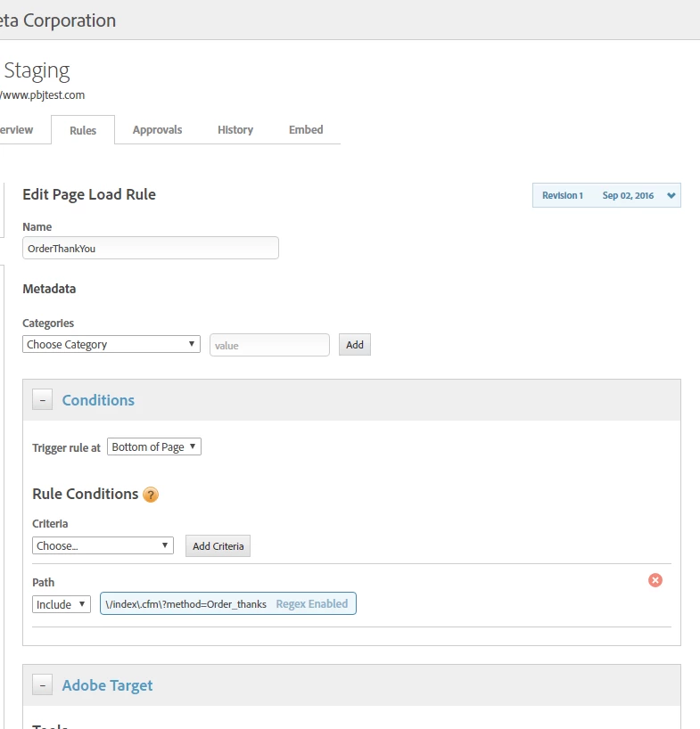
Task: Open the Path Include dropdown
Action: [62, 604]
